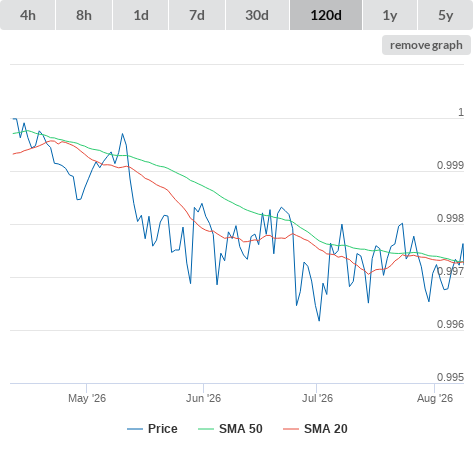Click the green SMA 50 line swatch
474x455 pixels.
pos(206,429)
